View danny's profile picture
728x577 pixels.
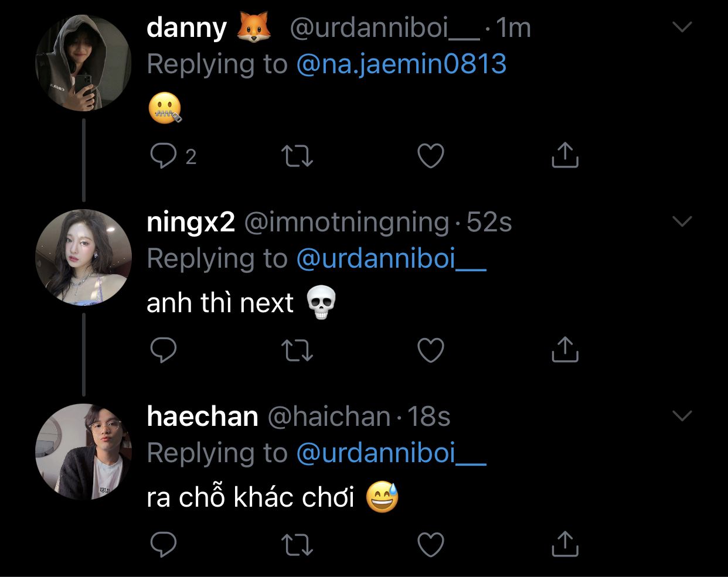point(83,63)
